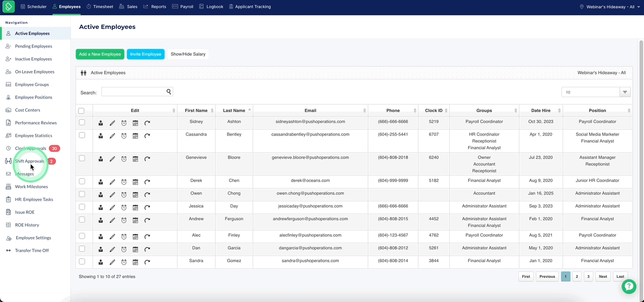Click the Issue ROE sidebar icon
The height and width of the screenshot is (302, 644).
[x=9, y=212]
